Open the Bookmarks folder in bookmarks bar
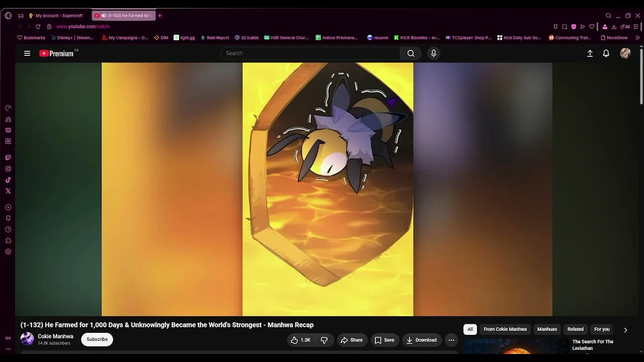Image resolution: width=644 pixels, height=362 pixels. tap(31, 38)
